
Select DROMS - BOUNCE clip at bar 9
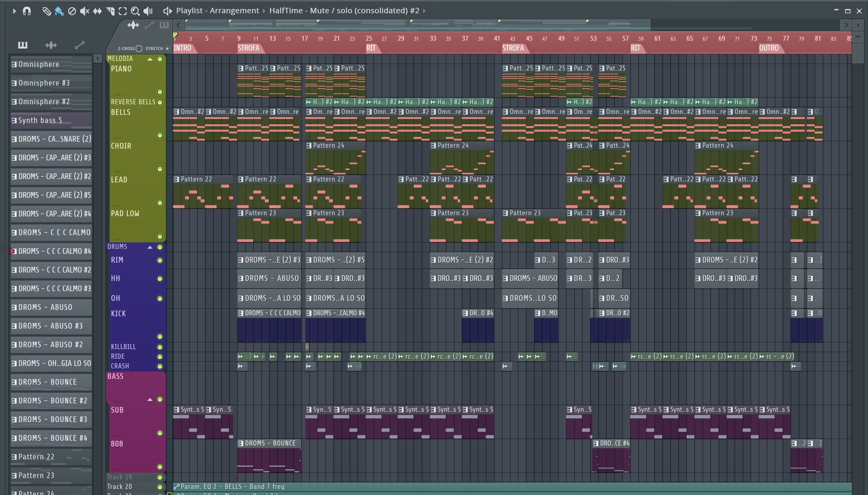click(269, 456)
